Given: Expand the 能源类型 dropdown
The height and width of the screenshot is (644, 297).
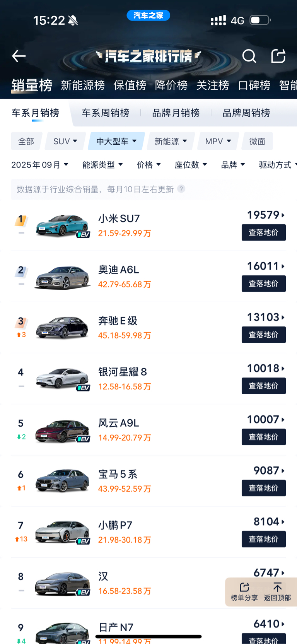Looking at the screenshot, I should coord(102,165).
